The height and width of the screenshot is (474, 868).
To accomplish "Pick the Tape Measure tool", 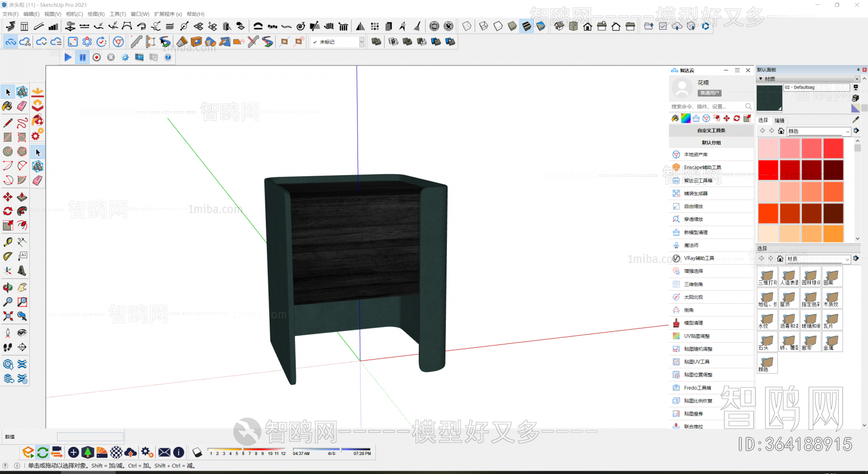I will [x=8, y=242].
